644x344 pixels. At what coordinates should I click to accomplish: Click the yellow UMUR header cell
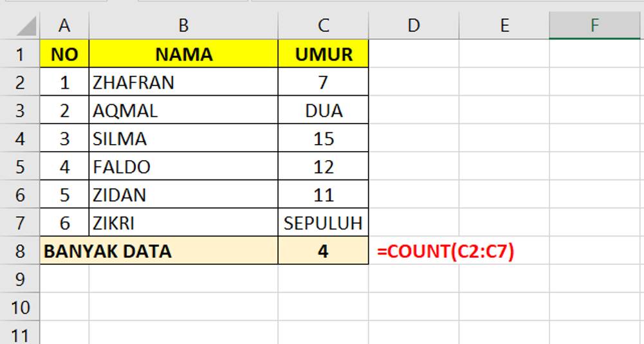[323, 54]
